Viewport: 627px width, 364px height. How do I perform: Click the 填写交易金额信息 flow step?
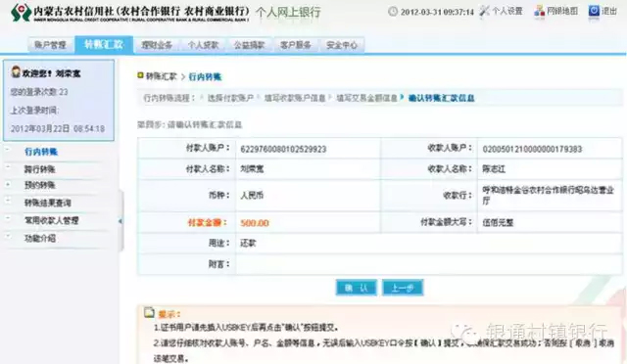tap(366, 98)
